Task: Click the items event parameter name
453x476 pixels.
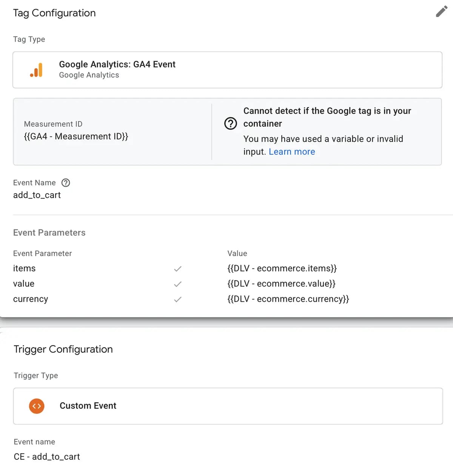Action: tap(24, 269)
